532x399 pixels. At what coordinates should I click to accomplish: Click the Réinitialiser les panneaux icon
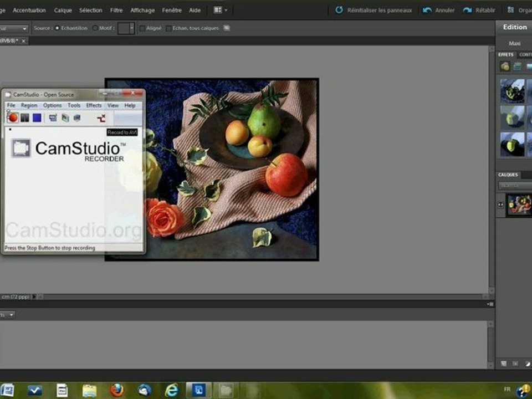[339, 10]
